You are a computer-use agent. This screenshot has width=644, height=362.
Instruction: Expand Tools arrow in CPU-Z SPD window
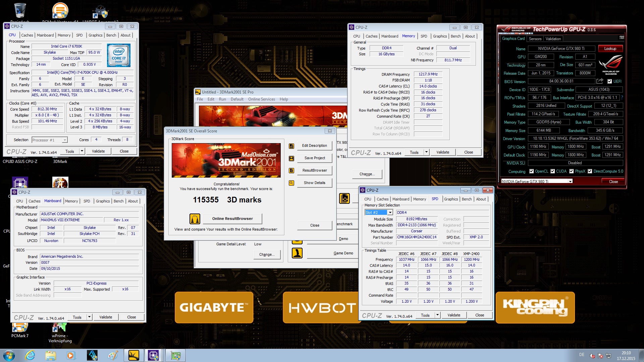point(437,315)
